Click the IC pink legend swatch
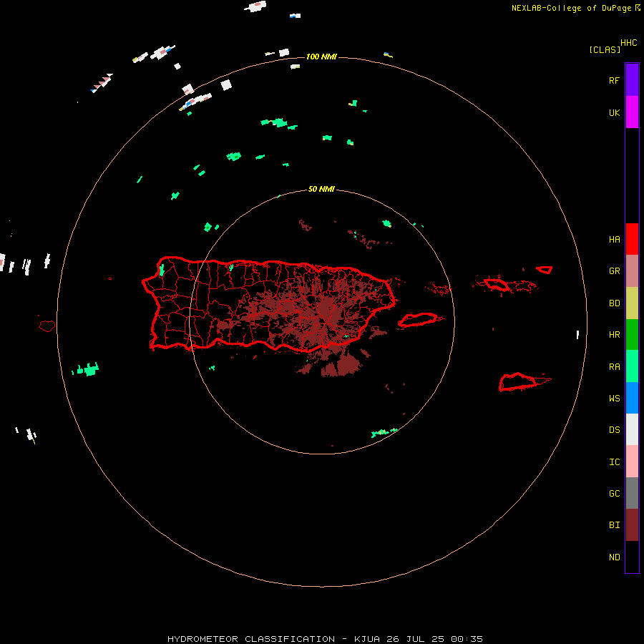The width and height of the screenshot is (644, 644). [x=632, y=462]
